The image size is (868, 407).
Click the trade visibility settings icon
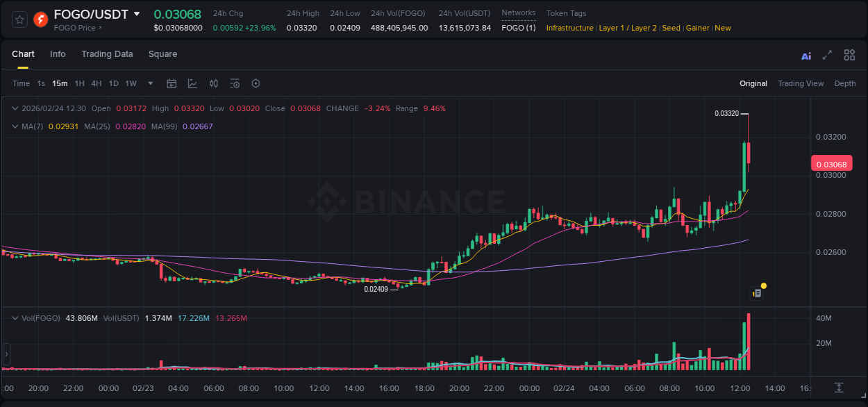tap(235, 83)
